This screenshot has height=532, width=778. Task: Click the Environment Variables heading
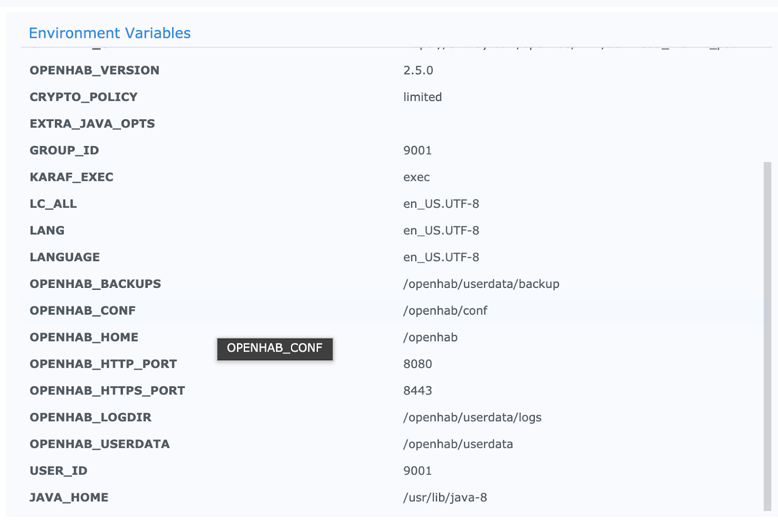(x=110, y=33)
